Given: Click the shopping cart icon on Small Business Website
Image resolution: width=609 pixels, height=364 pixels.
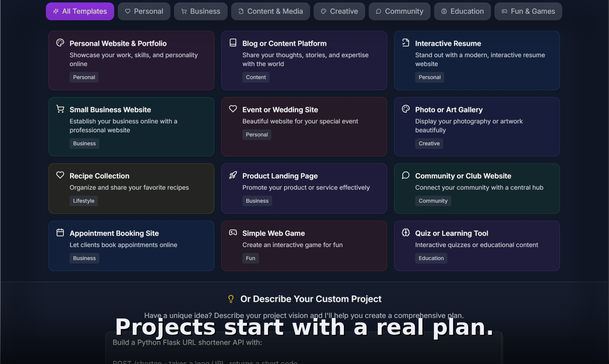Looking at the screenshot, I should (60, 109).
